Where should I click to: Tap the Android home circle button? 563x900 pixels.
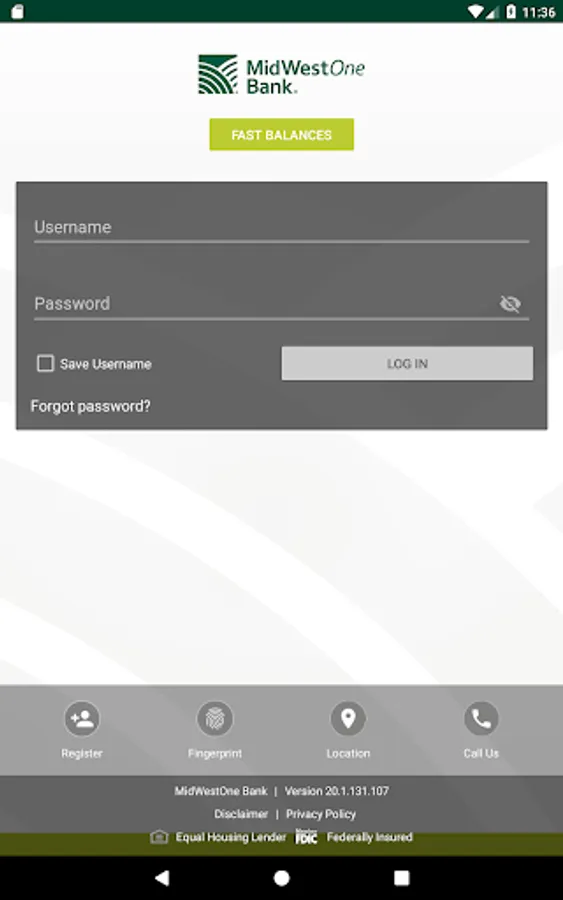click(281, 878)
